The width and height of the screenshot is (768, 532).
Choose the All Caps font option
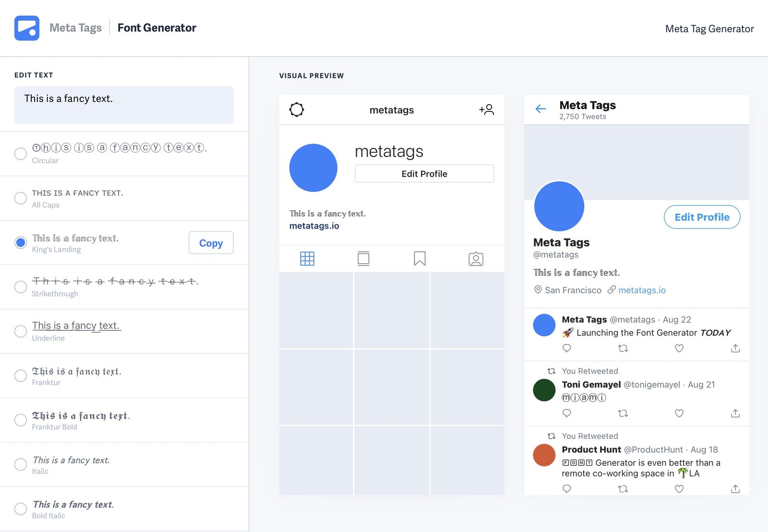click(21, 198)
